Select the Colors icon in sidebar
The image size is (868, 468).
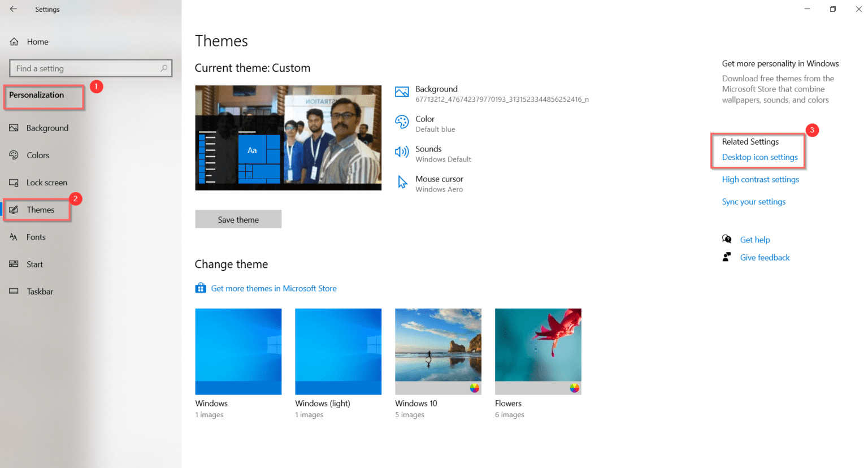[14, 155]
